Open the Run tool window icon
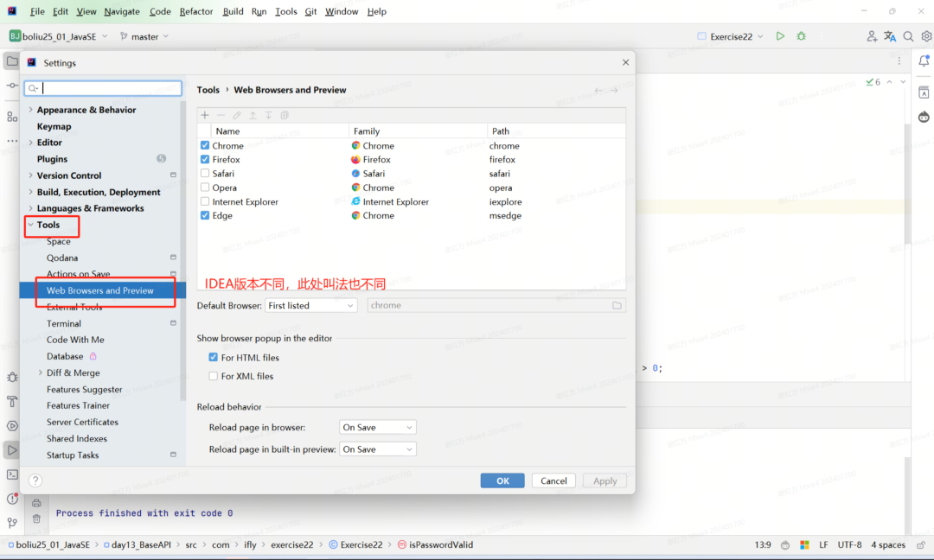This screenshot has width=934, height=560. point(12,450)
